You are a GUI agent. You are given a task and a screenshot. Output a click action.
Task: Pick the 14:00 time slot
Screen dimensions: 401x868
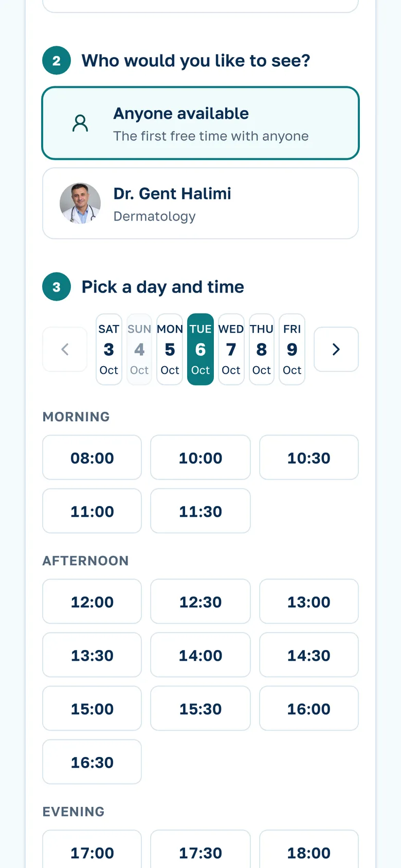coord(200,655)
